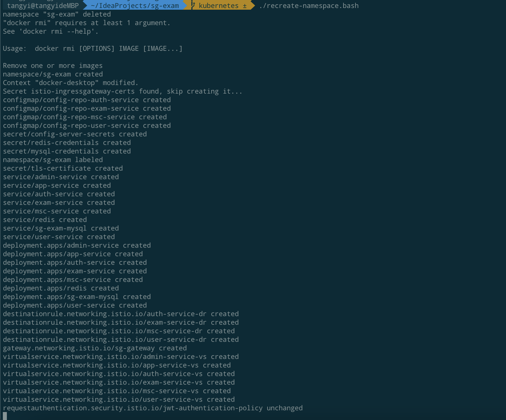Click 'namespace/sg-exam labeled' line
Screen dimensions: 506x420
pos(53,160)
